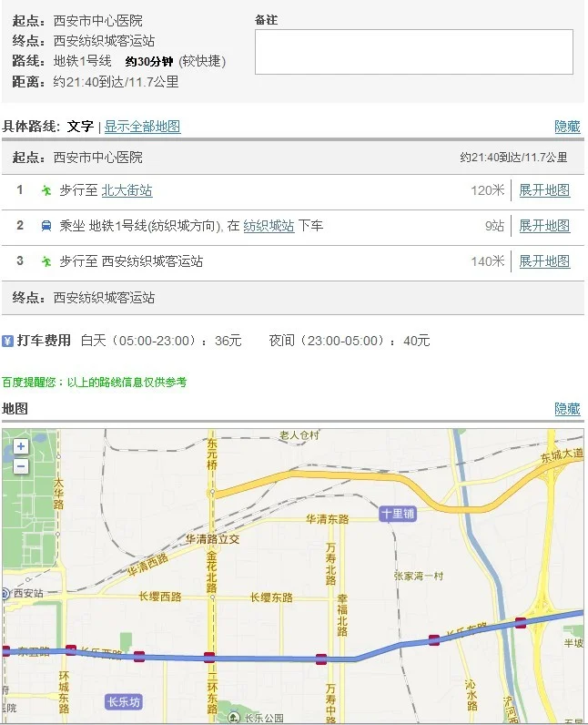Click the metro stop marker near 环城东路
Screen dimensions: 588x725
point(71,650)
